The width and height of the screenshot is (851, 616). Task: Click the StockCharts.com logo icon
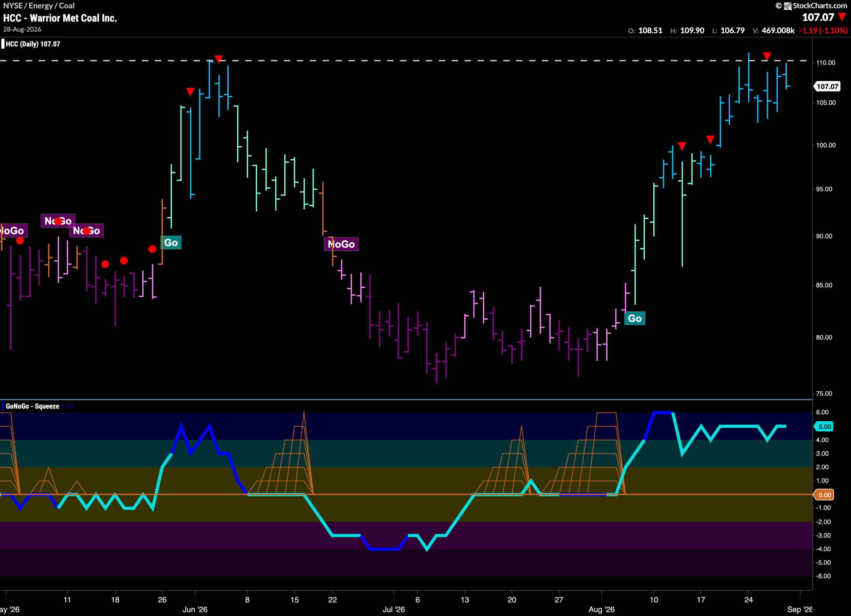point(788,6)
